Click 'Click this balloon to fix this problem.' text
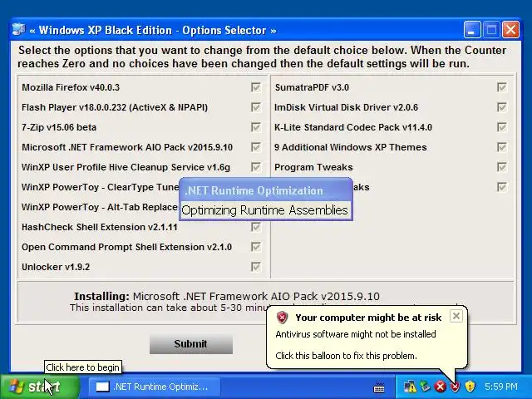Image resolution: width=532 pixels, height=399 pixels. (346, 356)
